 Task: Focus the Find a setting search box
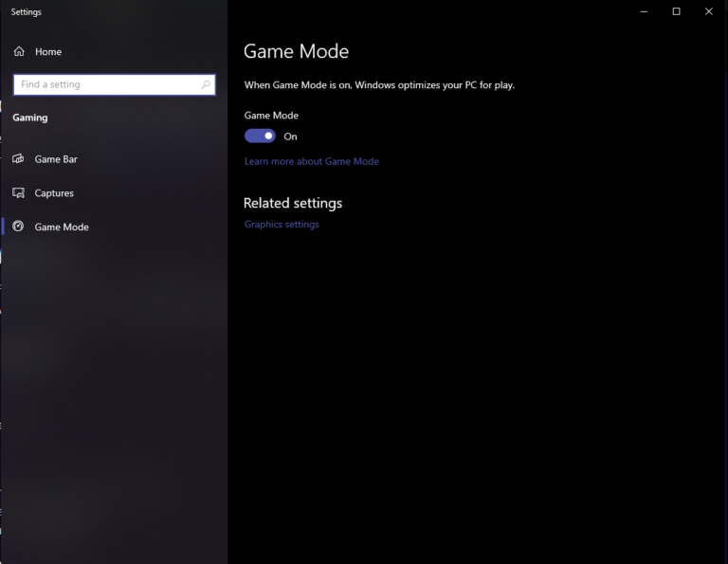104,84
